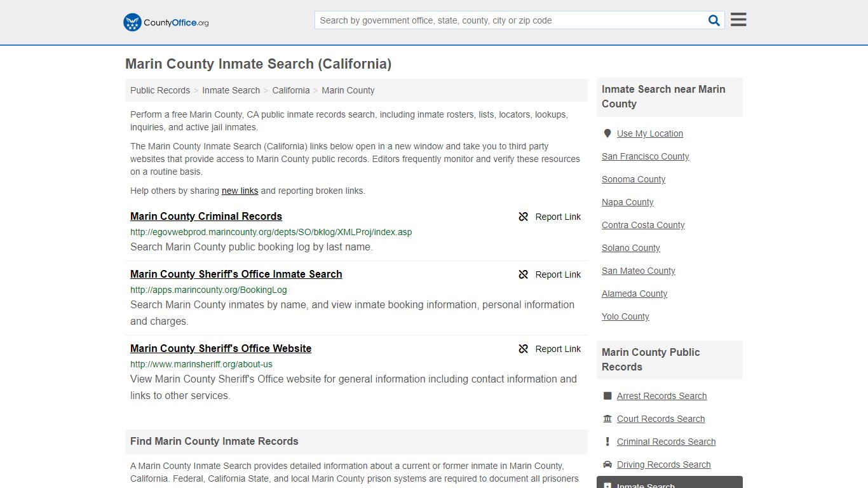Open Driving Records Search link
This screenshot has height=488, width=868.
click(x=664, y=464)
